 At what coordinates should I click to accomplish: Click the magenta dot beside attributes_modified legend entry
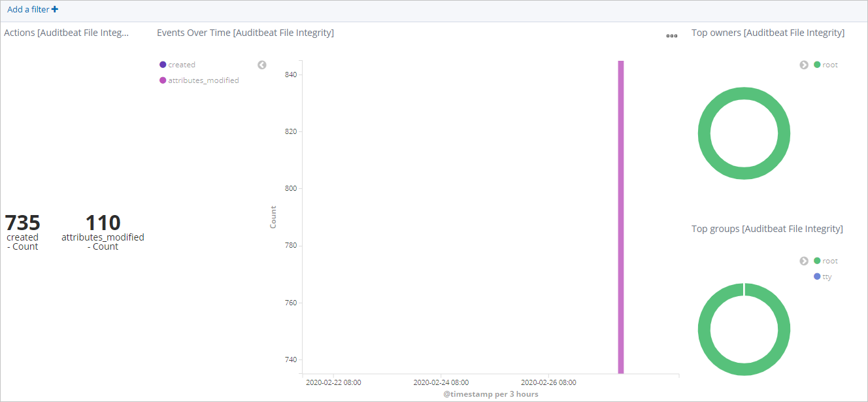(x=162, y=80)
